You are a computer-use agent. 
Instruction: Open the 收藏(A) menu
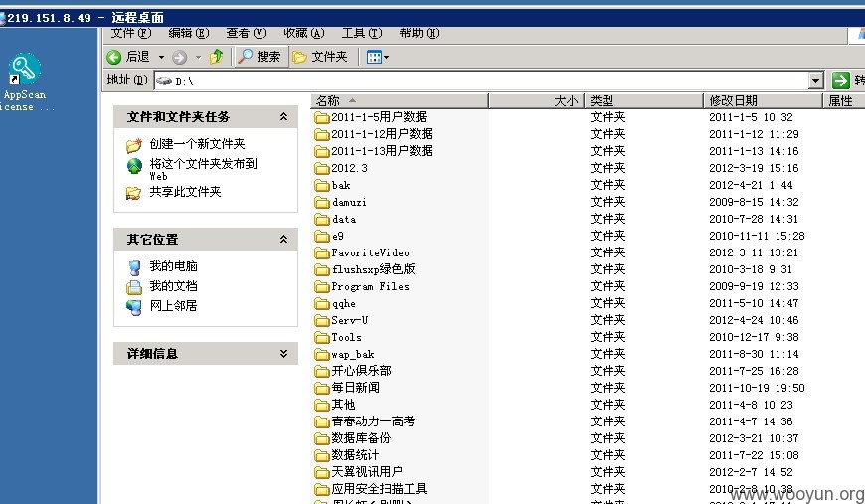(303, 33)
